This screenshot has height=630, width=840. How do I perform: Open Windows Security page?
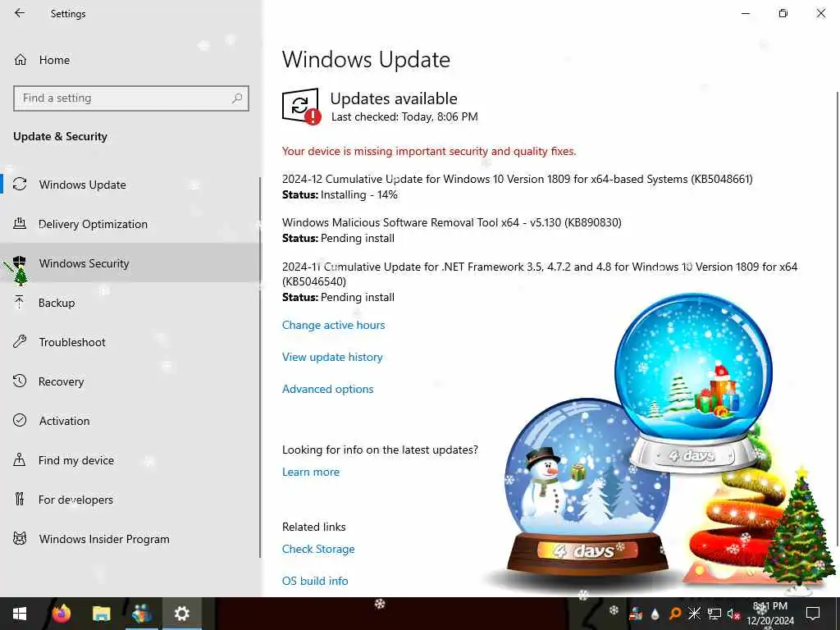pos(131,263)
